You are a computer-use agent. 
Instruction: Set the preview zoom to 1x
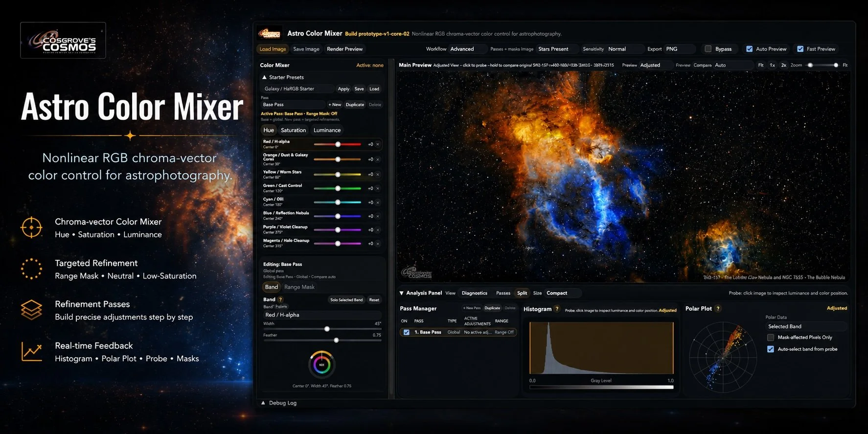pyautogui.click(x=772, y=65)
